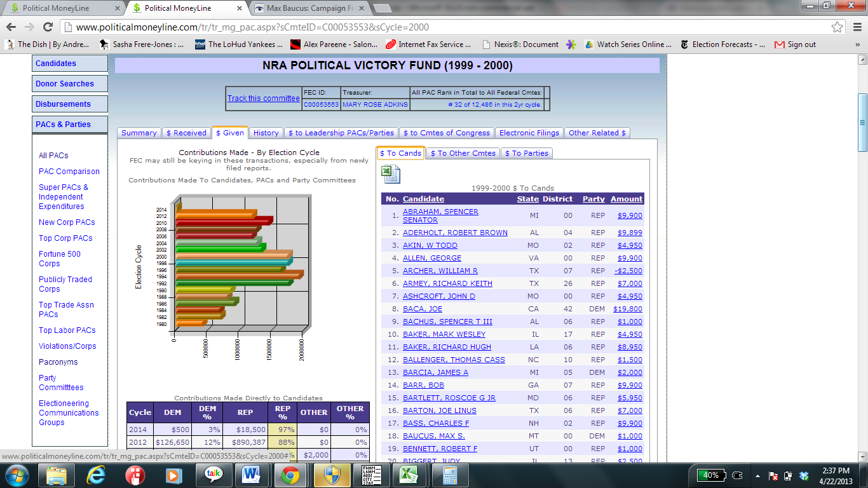Open Super PACs & Independent Expenditures link
Viewport: 868px width, 488px height.
[x=64, y=197]
